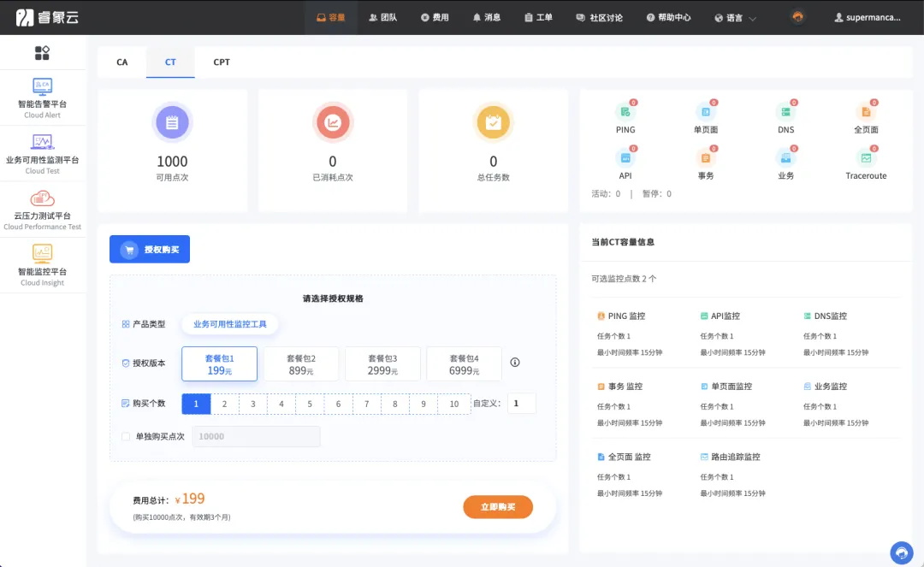Click the 10000 points input field
The width and height of the screenshot is (924, 567).
tap(257, 436)
